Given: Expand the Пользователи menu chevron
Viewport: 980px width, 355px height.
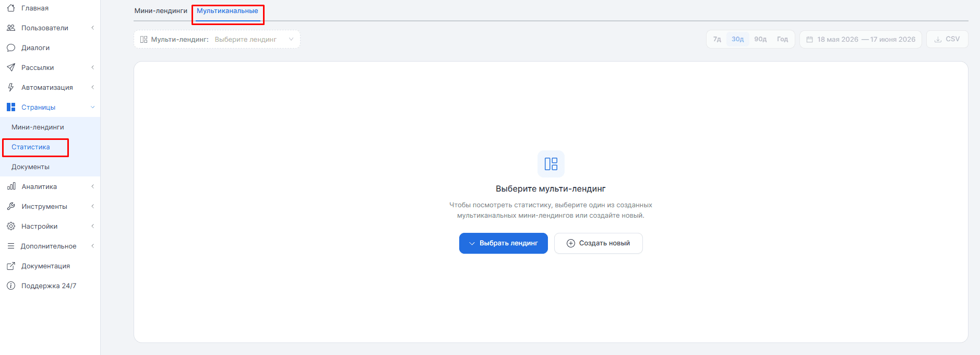Looking at the screenshot, I should (92, 28).
